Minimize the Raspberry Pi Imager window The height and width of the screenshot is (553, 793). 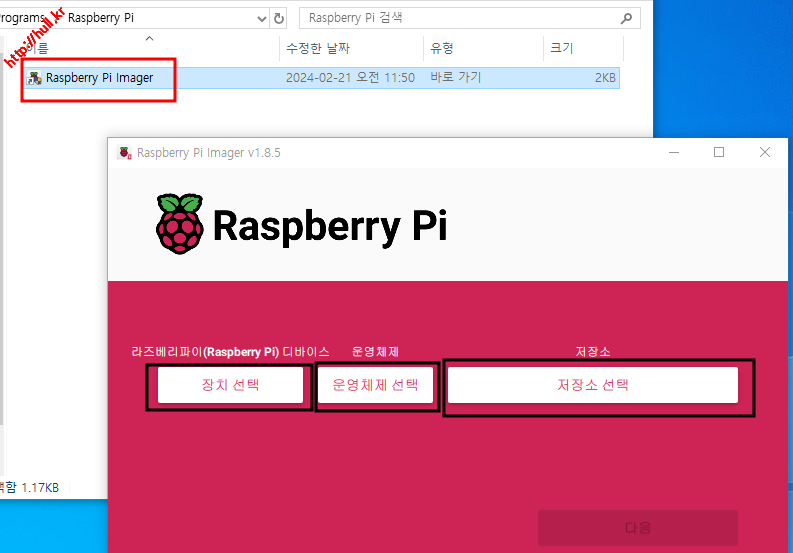point(671,153)
